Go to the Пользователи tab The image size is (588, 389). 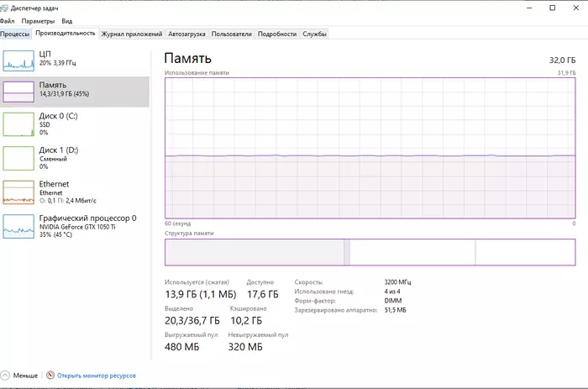point(232,34)
